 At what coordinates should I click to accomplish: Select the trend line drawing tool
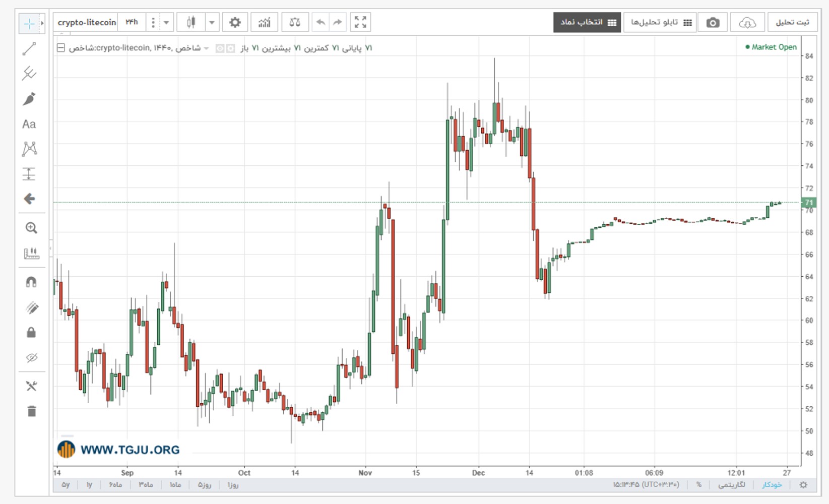[x=29, y=49]
